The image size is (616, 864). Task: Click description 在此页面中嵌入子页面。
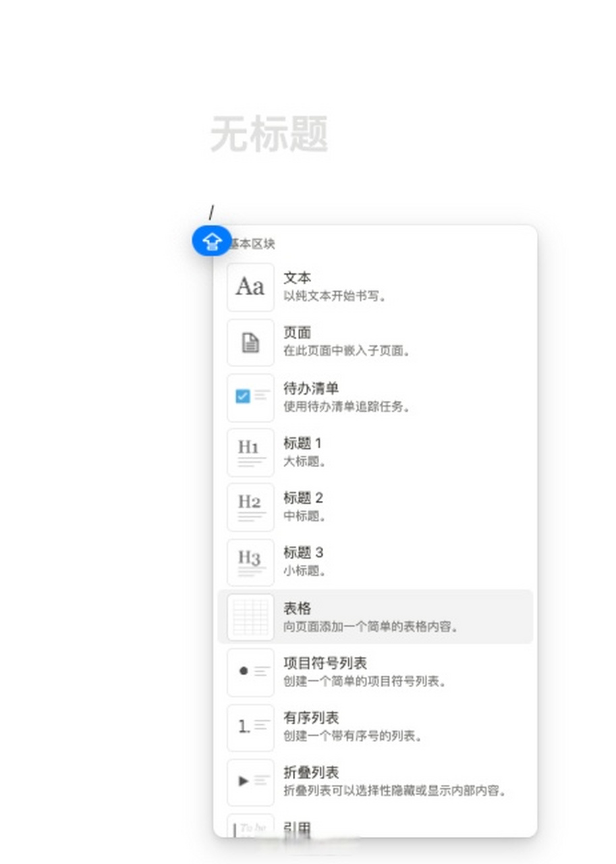347,351
